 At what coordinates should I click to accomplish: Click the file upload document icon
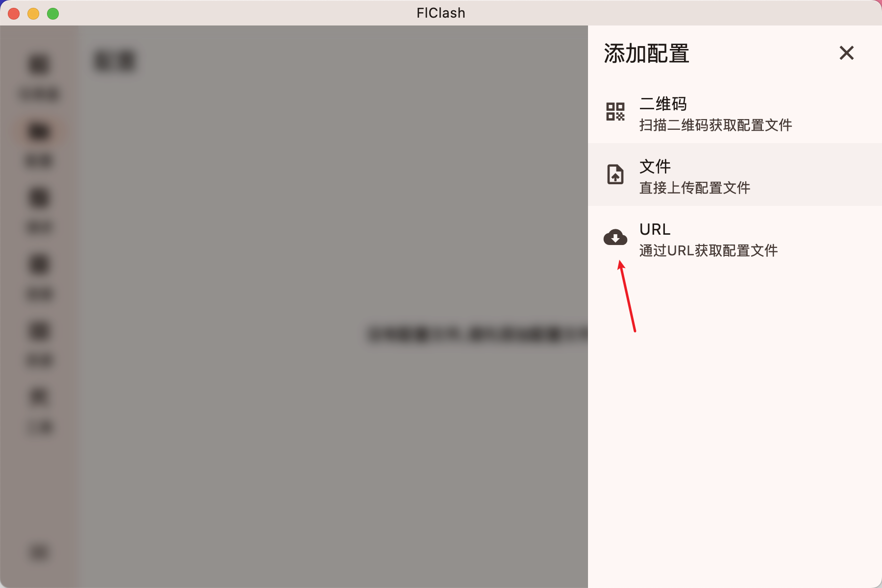click(x=615, y=174)
